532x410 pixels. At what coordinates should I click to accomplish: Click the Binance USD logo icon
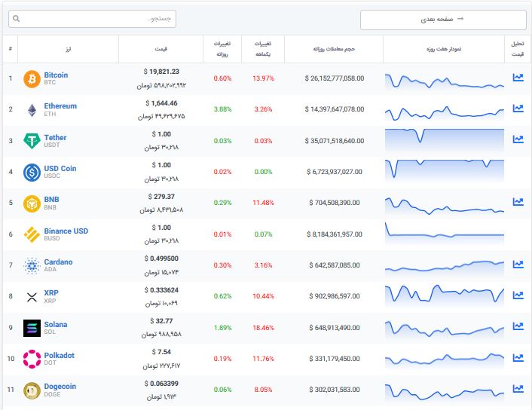pyautogui.click(x=32, y=234)
